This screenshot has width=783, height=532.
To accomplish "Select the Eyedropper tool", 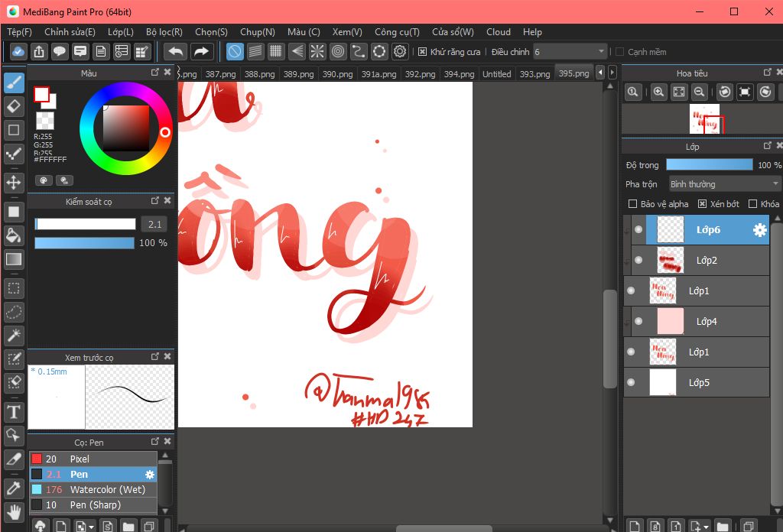I will [14, 488].
